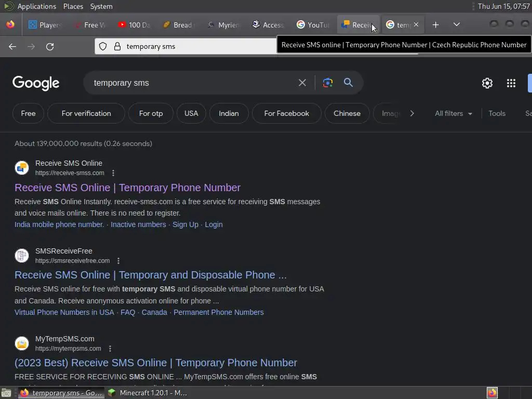Viewport: 532px width, 399px height.
Task: Switch to the Access tab
Action: coord(269,25)
